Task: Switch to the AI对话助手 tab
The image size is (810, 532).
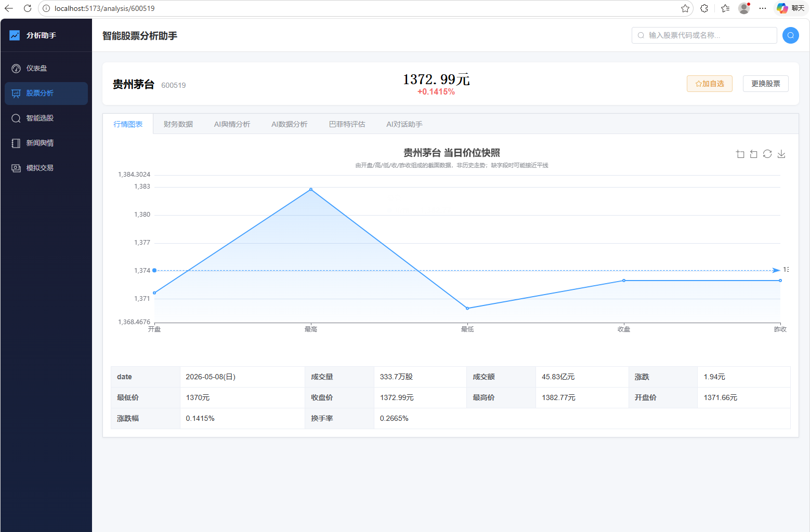Action: click(x=404, y=124)
